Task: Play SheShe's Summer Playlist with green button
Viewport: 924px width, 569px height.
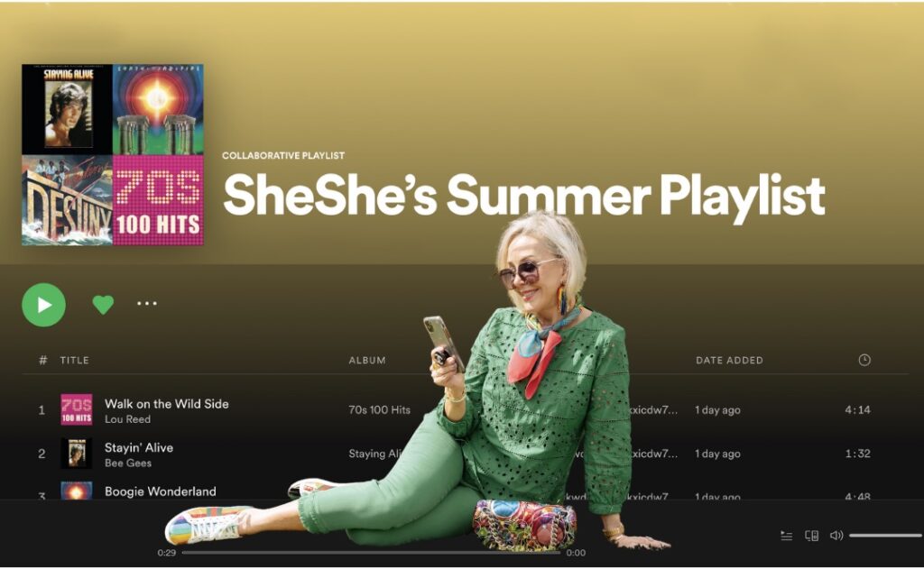Action: [43, 305]
